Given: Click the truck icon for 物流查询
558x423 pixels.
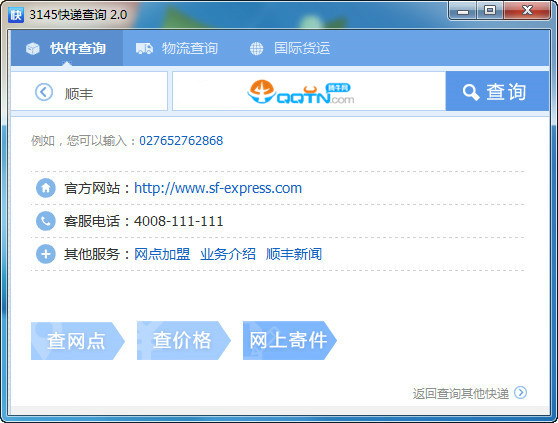Looking at the screenshot, I should coord(144,48).
